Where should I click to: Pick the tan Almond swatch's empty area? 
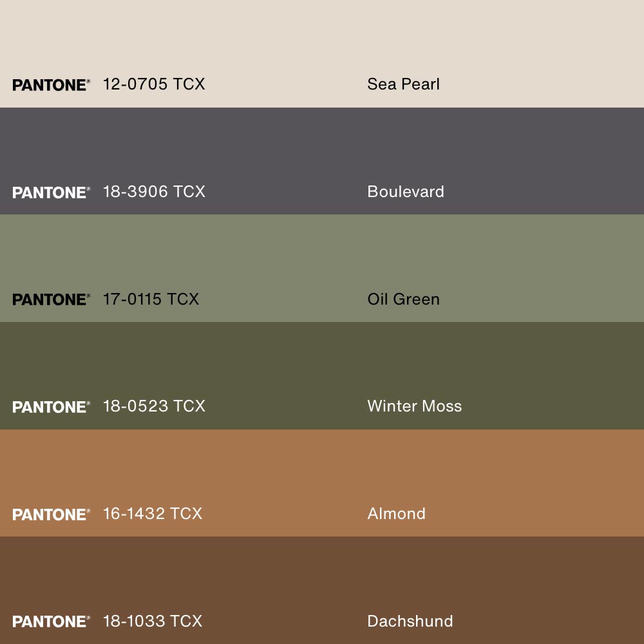pos(322,464)
